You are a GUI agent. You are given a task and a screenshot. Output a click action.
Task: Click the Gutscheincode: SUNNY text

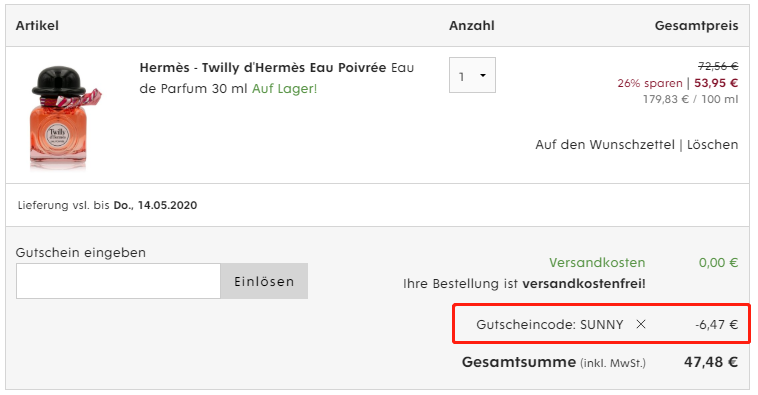click(550, 324)
